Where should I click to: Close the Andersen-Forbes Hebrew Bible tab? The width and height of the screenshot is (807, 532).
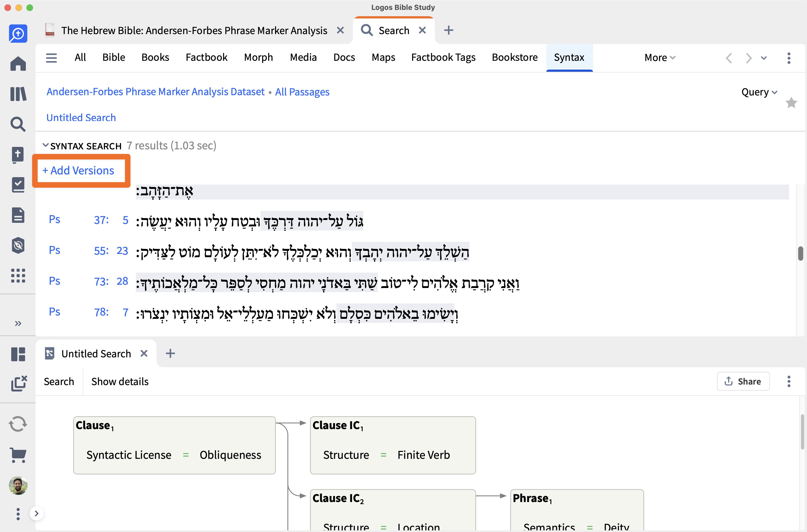(340, 31)
